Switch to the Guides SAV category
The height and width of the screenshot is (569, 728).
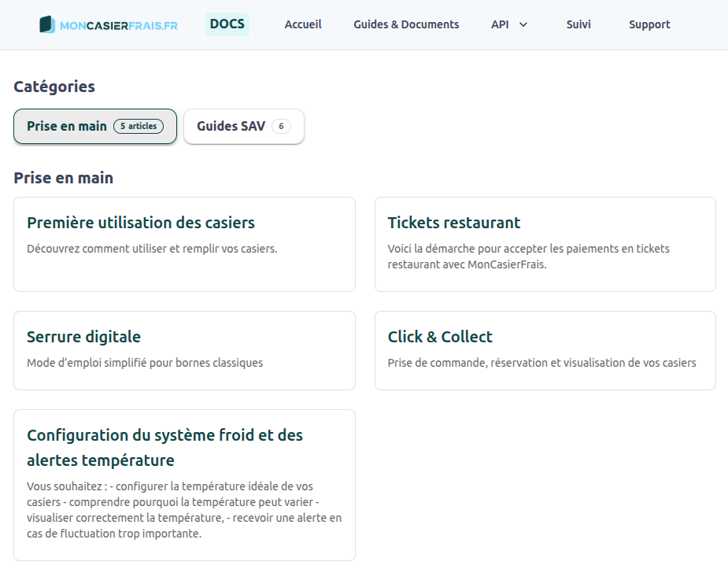click(x=231, y=126)
